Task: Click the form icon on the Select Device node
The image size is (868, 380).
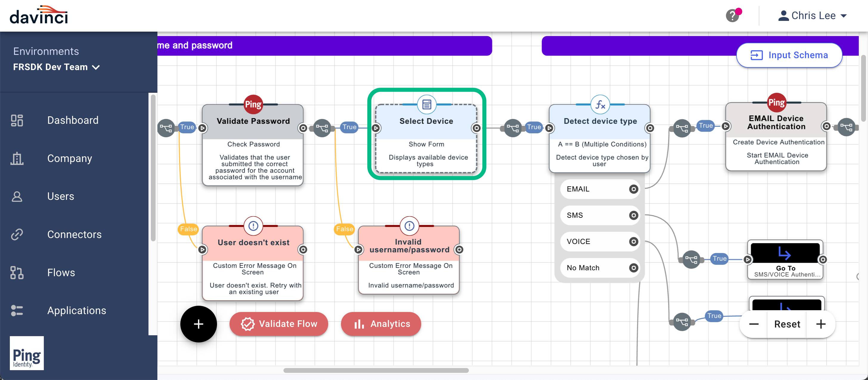Action: [x=426, y=104]
